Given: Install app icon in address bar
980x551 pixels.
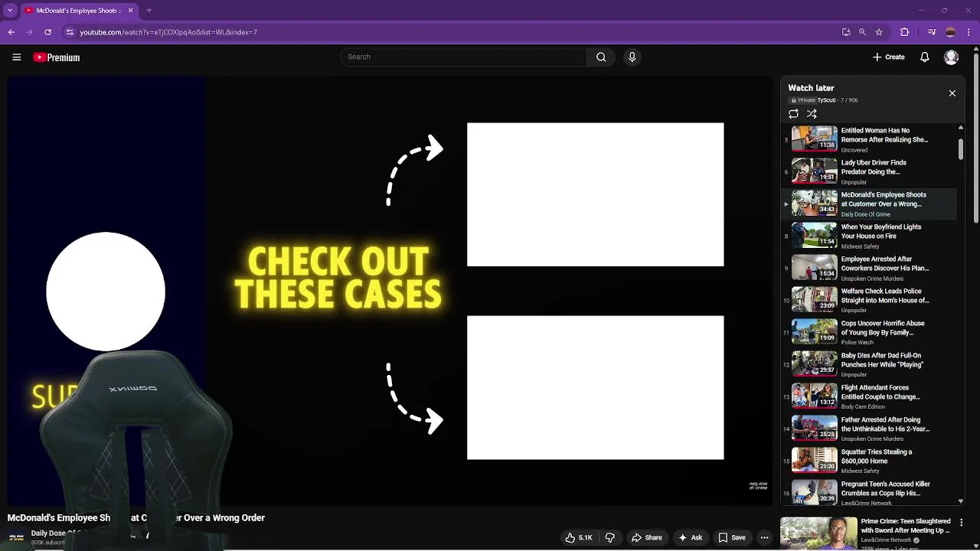Looking at the screenshot, I should coord(846,32).
